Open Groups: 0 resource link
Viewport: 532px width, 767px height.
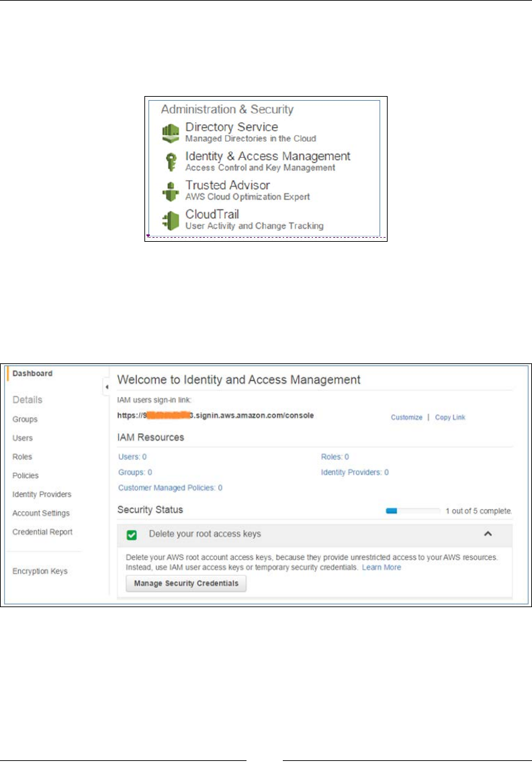click(135, 472)
